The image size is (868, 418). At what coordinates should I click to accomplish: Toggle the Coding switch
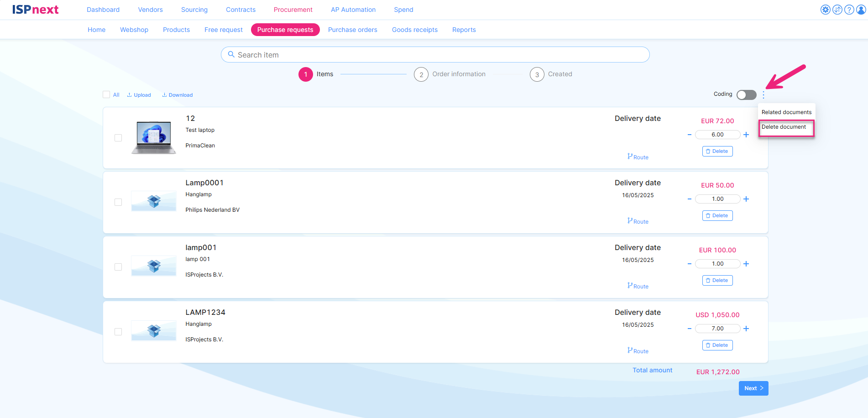click(x=746, y=94)
